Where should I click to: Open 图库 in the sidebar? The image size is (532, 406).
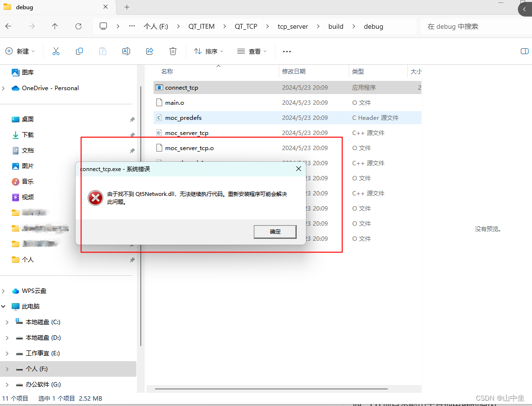(23, 72)
